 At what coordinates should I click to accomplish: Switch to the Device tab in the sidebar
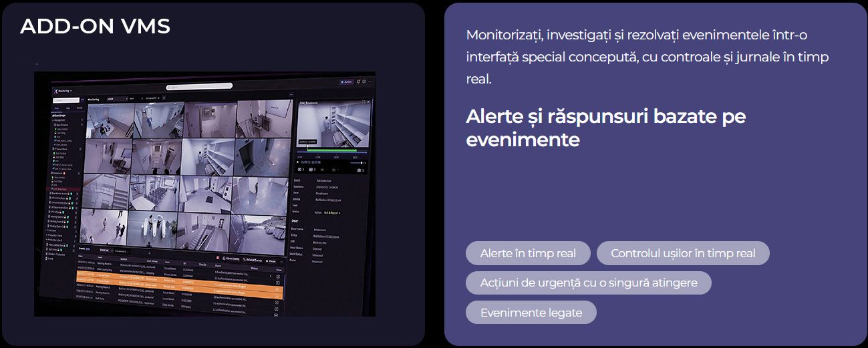coord(79,108)
